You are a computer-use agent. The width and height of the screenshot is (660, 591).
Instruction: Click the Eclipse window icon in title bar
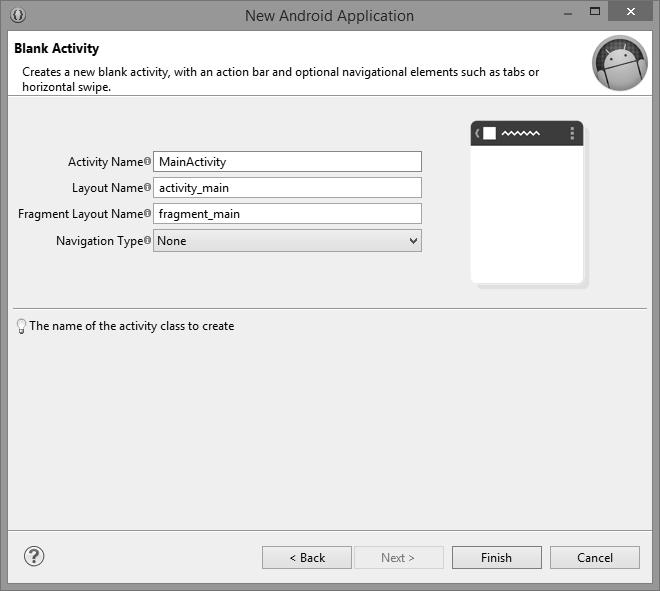click(x=18, y=15)
